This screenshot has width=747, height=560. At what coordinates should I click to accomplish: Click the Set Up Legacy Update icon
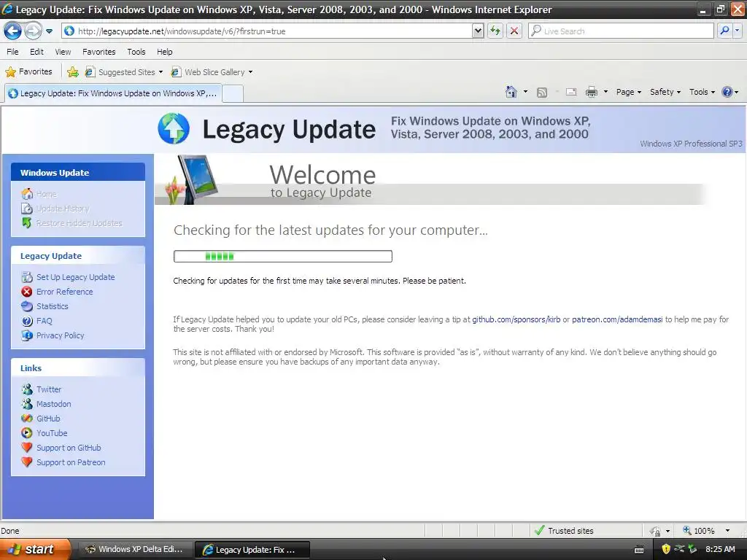pyautogui.click(x=27, y=277)
